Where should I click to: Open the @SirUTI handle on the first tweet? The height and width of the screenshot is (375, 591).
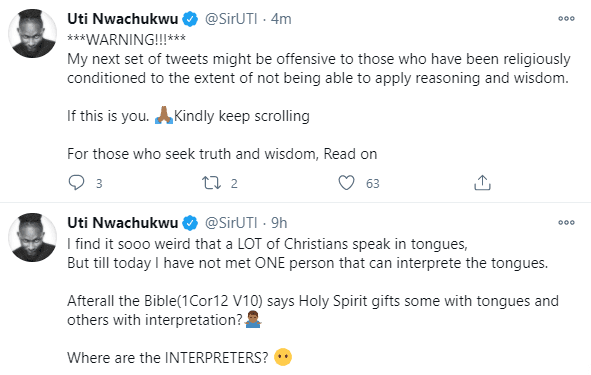click(x=231, y=19)
